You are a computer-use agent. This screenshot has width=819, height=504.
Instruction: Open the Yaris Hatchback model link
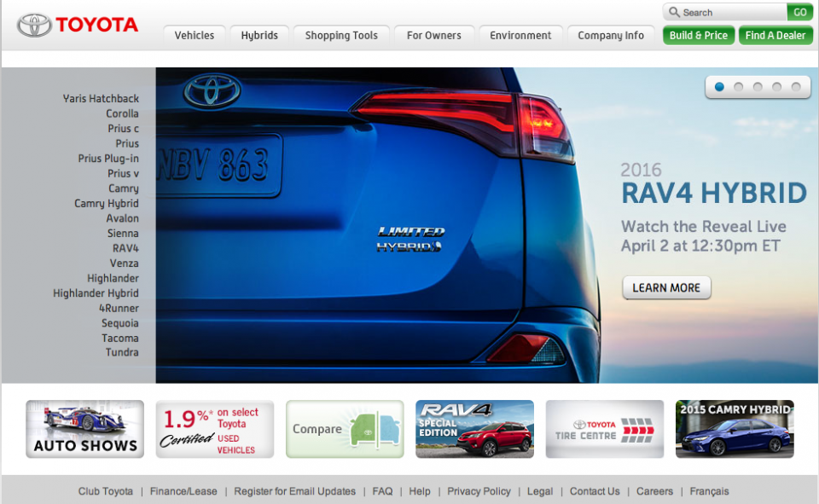tap(101, 98)
